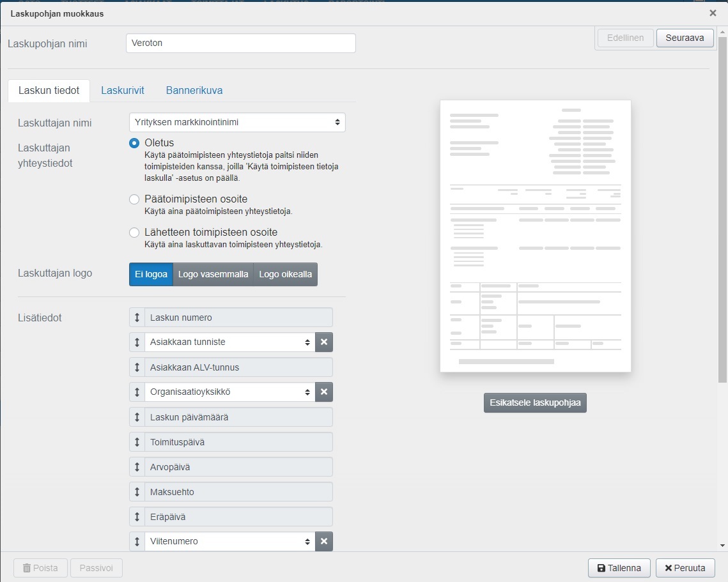
Task: Remove the Viitenumero field
Action: (323, 541)
